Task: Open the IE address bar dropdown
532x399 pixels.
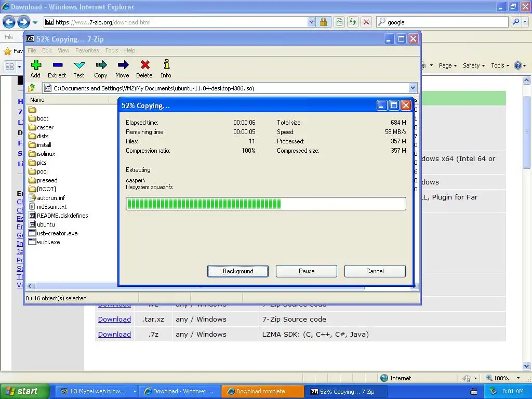Action: (x=311, y=22)
